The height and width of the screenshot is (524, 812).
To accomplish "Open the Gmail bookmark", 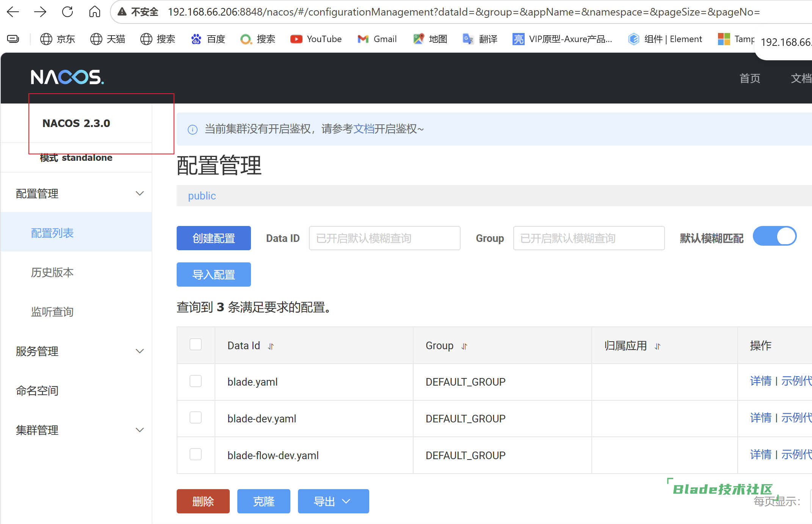I will 377,39.
